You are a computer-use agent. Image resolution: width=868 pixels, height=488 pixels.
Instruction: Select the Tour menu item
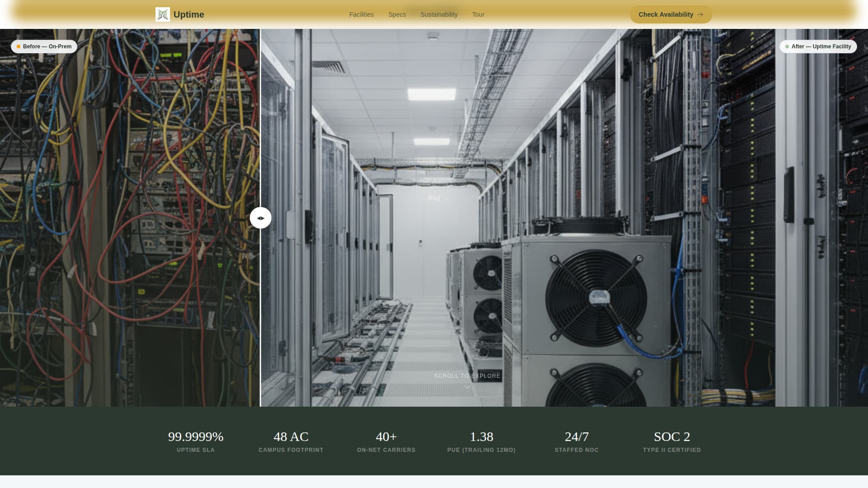[478, 14]
